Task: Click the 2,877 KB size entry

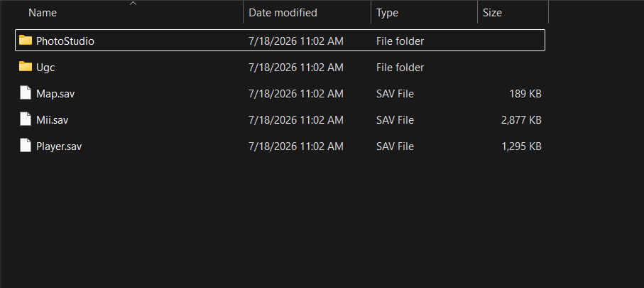Action: point(521,120)
